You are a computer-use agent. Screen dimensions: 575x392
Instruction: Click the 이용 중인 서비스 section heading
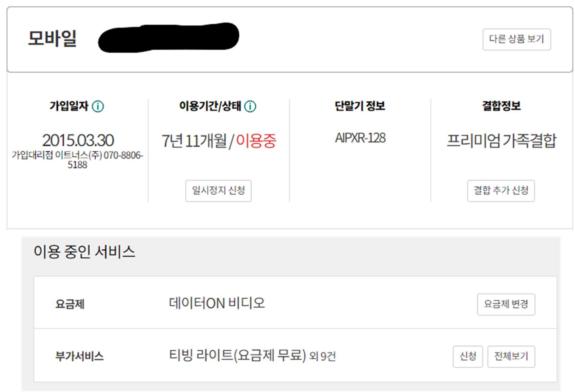pos(84,252)
